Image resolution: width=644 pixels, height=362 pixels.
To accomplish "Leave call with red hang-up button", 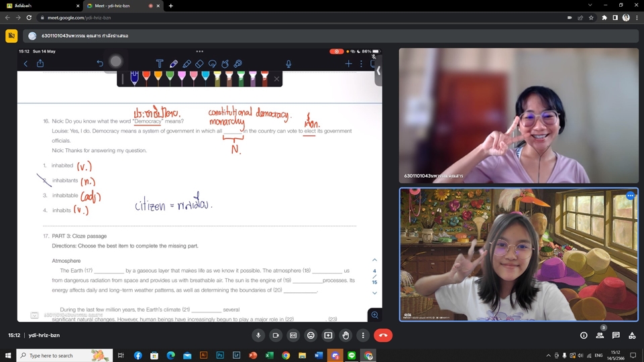I will pos(383,335).
